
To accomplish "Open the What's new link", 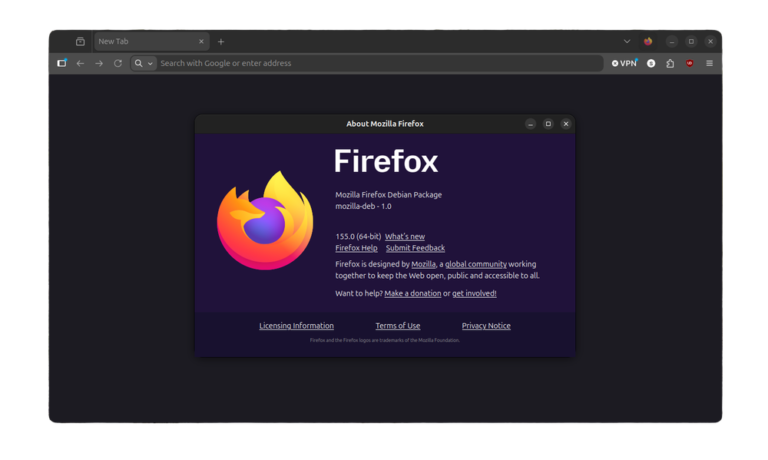I will [405, 237].
